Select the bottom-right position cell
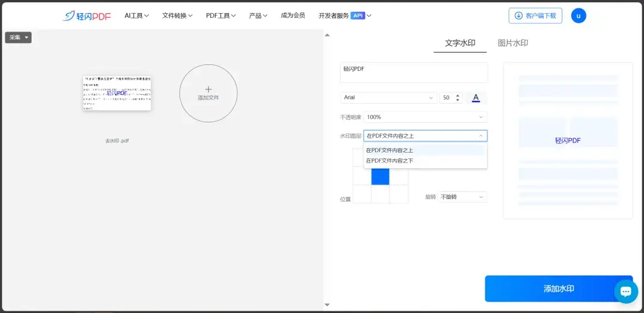This screenshot has height=313, width=644. 399,194
